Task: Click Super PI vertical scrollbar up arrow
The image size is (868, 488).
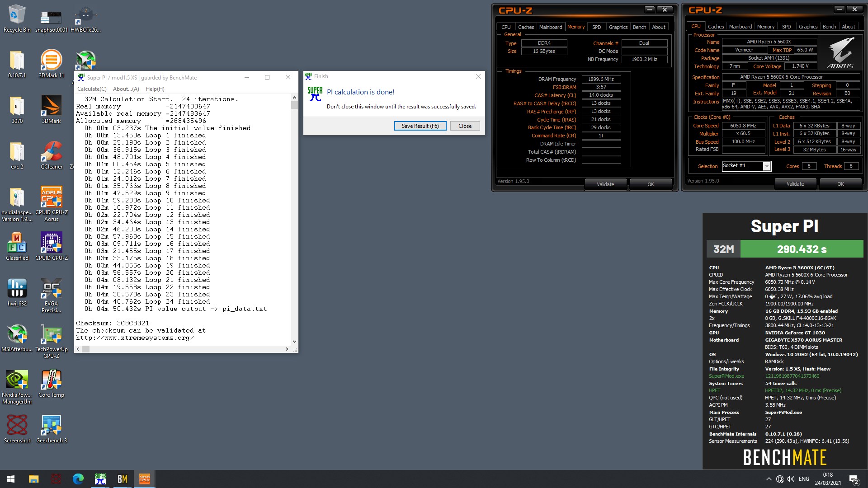Action: [x=294, y=98]
